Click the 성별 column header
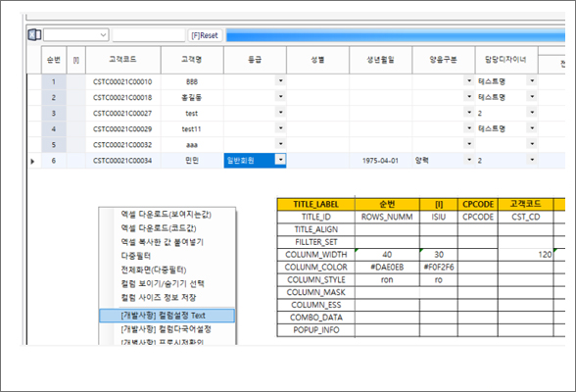Screen dimensions: 576x392 (317, 60)
